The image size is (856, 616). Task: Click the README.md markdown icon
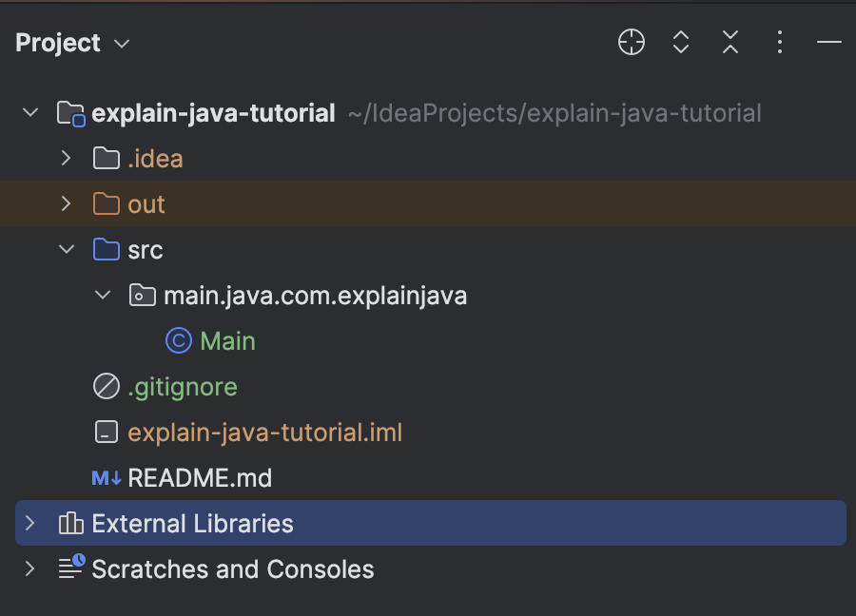106,478
